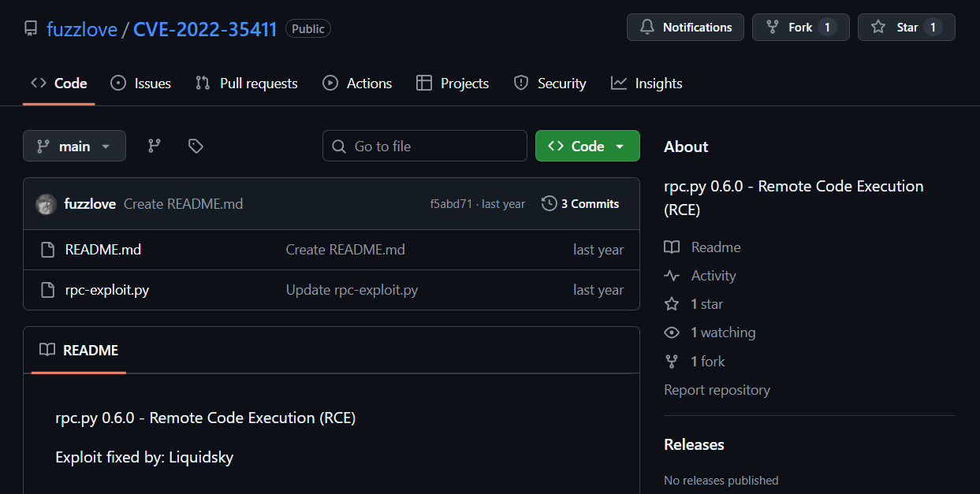
Task: Click the fuzzlove avatar in commit row
Action: pyautogui.click(x=47, y=204)
